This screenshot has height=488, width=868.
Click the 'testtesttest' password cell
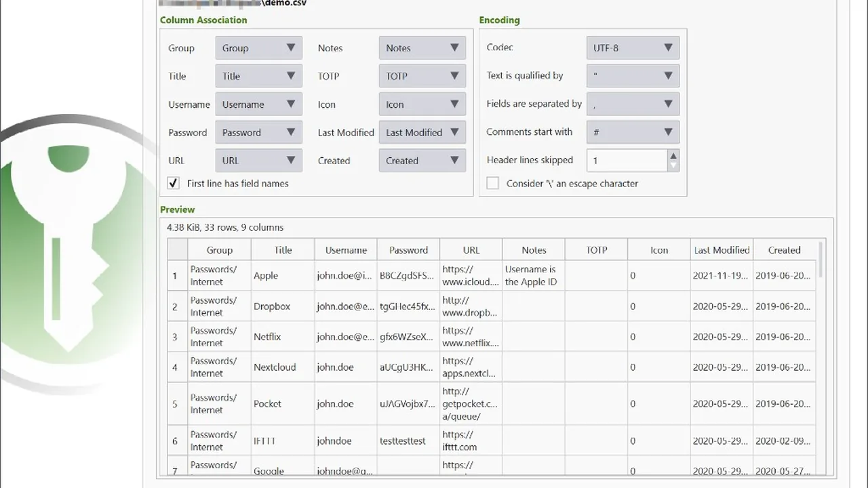(408, 441)
